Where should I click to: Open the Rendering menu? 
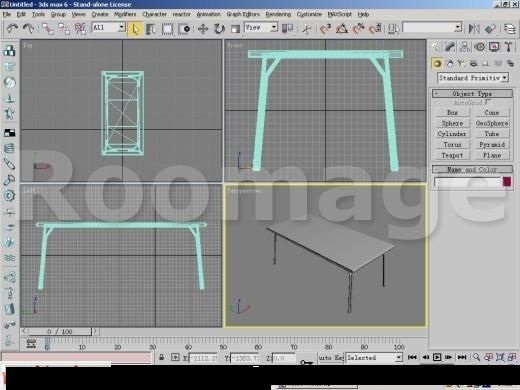[x=278, y=14]
